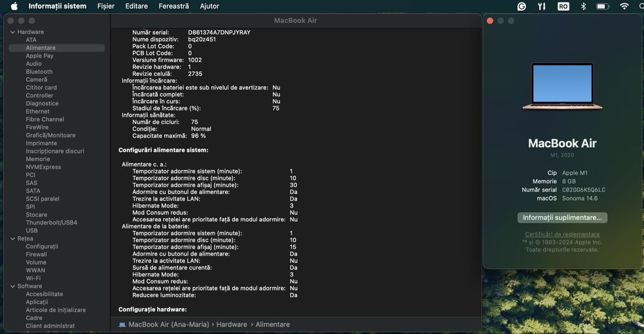Open the Ajutor menu
Viewport: 644px width, 334px height.
pos(209,6)
